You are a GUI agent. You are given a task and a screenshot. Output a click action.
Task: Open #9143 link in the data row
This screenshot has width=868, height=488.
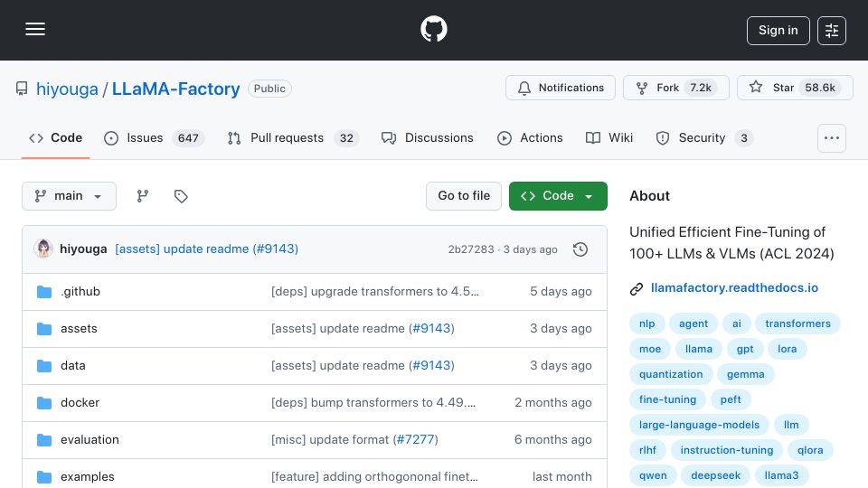click(432, 366)
